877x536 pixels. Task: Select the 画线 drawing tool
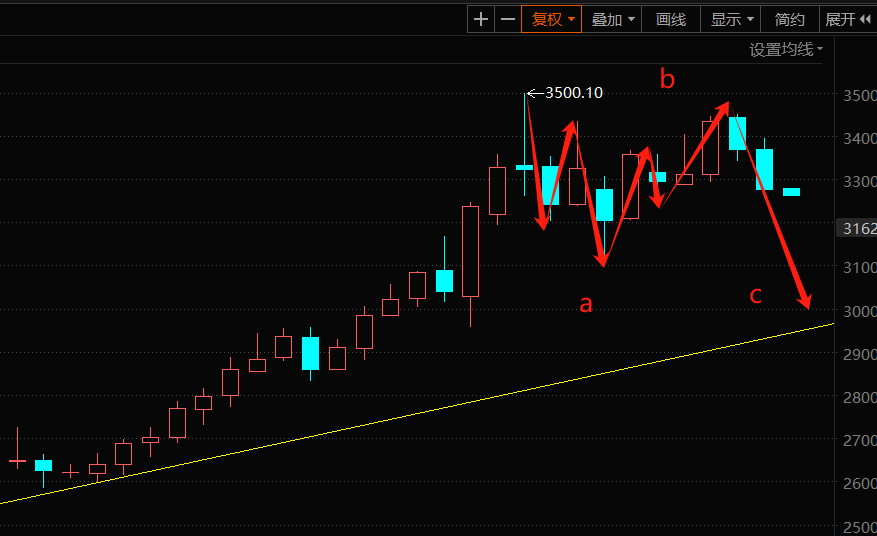coord(671,20)
